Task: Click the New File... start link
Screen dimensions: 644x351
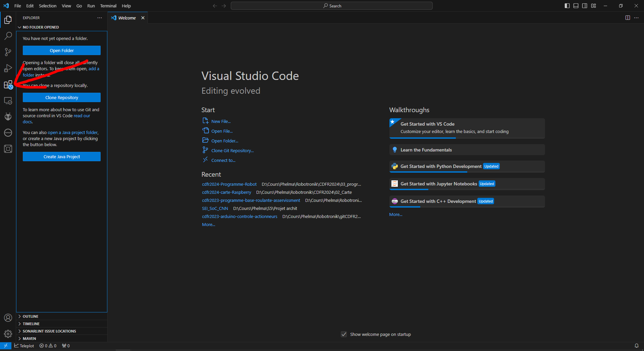Action: [x=217, y=121]
